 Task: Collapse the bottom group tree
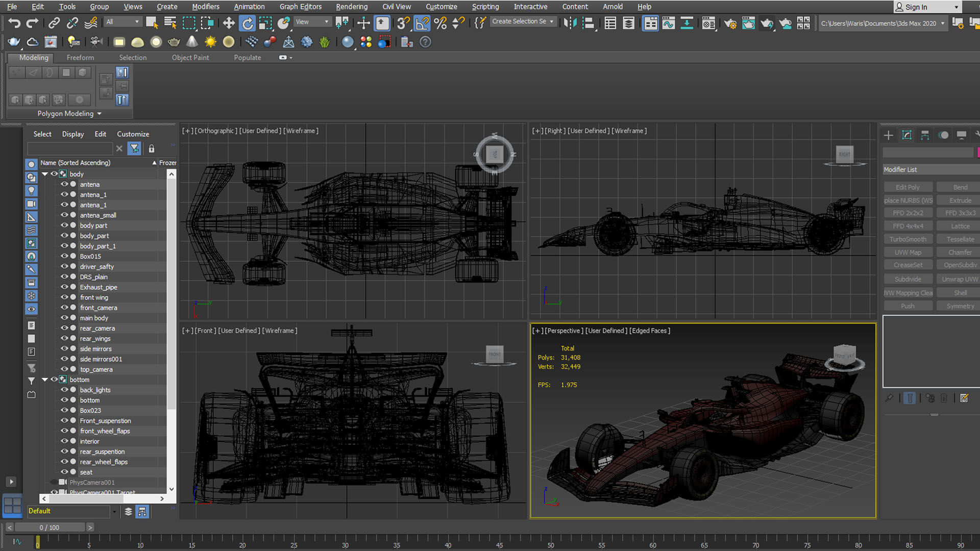point(45,380)
